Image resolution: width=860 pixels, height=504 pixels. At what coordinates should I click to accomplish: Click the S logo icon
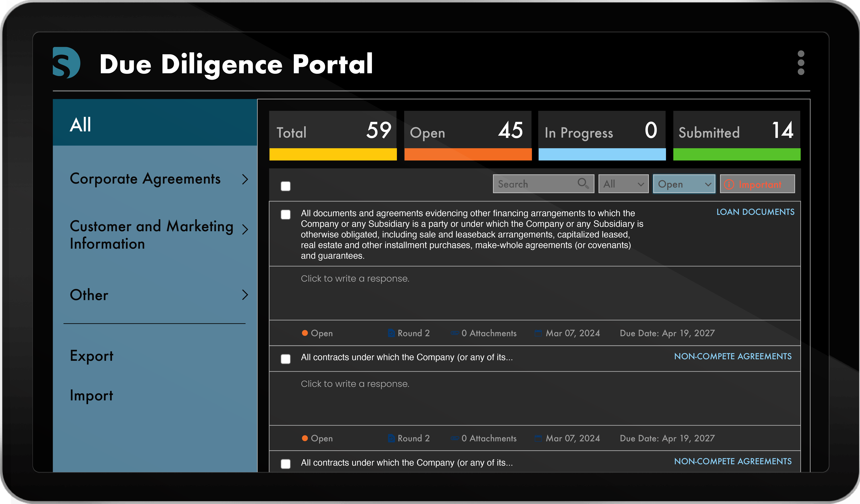(66, 63)
